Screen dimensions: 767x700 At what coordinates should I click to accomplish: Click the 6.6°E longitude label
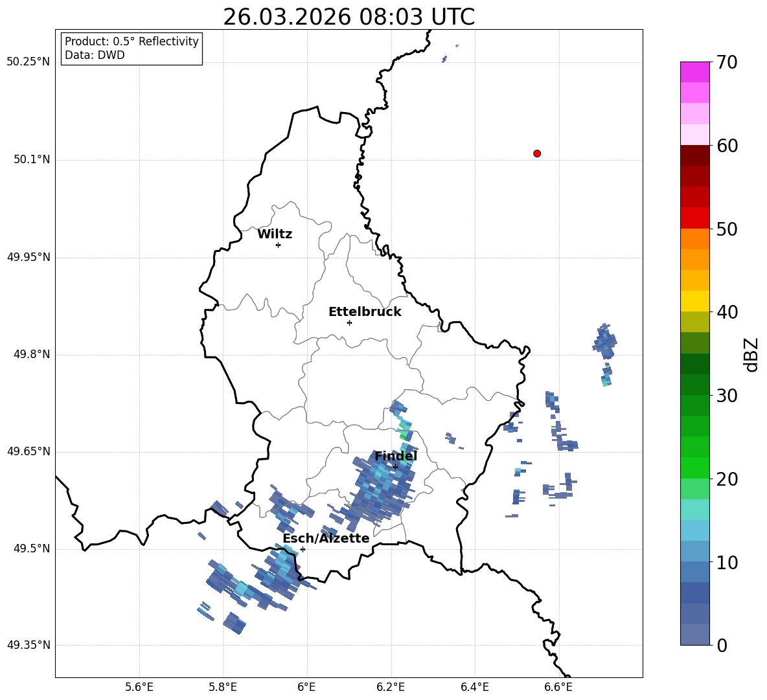pos(558,687)
